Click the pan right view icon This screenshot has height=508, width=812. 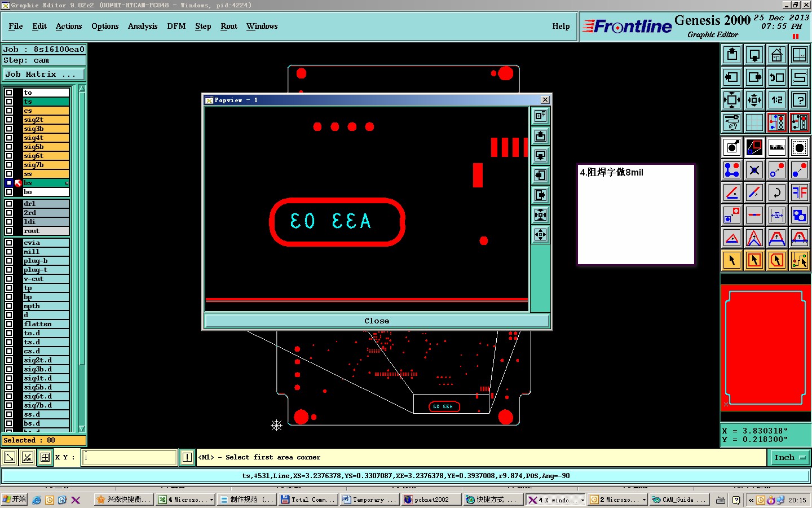coord(754,77)
